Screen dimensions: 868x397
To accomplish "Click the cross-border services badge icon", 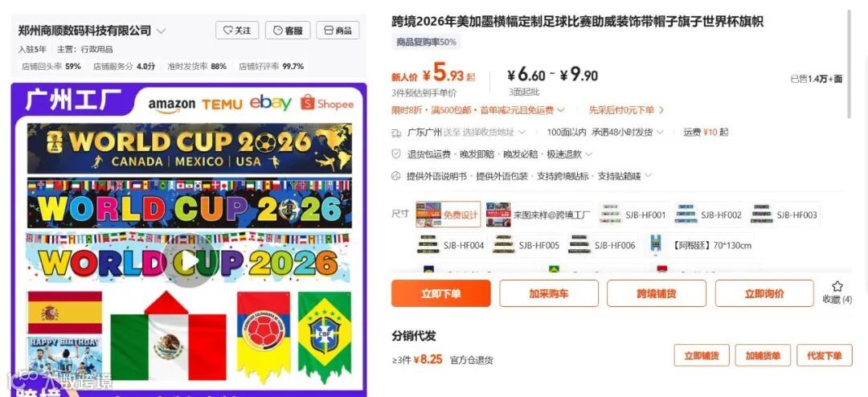I will 395,176.
